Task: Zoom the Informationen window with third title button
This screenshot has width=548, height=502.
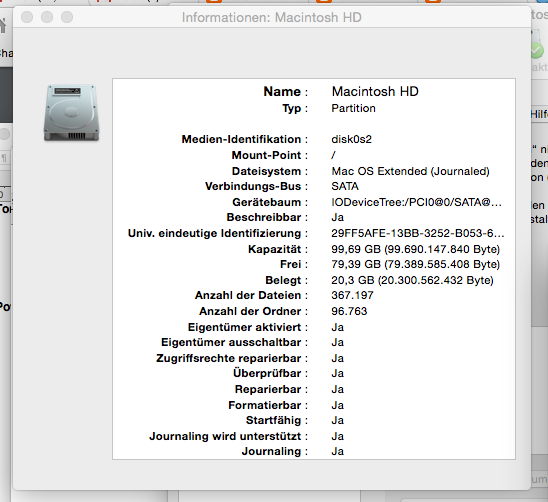Action: [67, 17]
